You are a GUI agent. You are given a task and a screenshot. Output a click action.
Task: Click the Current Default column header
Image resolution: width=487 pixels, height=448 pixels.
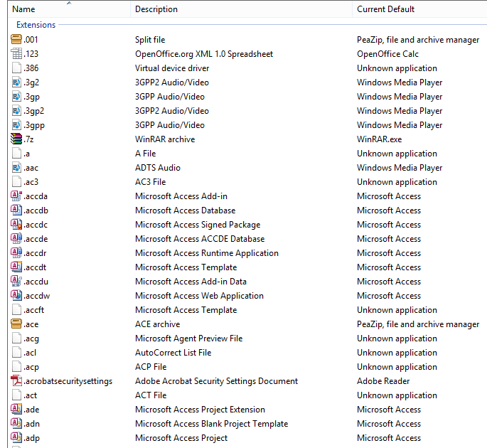click(385, 9)
